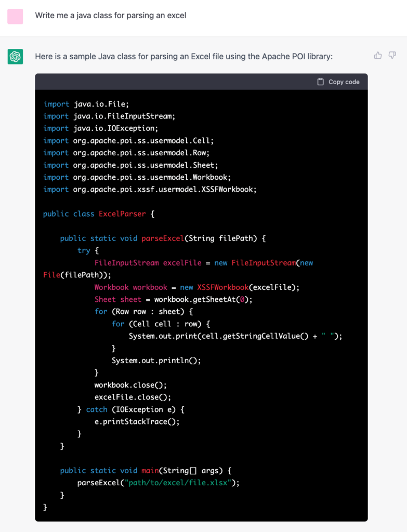Click the clipboard icon beside Copy code
Image resolution: width=407 pixels, height=532 pixels.
(x=320, y=82)
